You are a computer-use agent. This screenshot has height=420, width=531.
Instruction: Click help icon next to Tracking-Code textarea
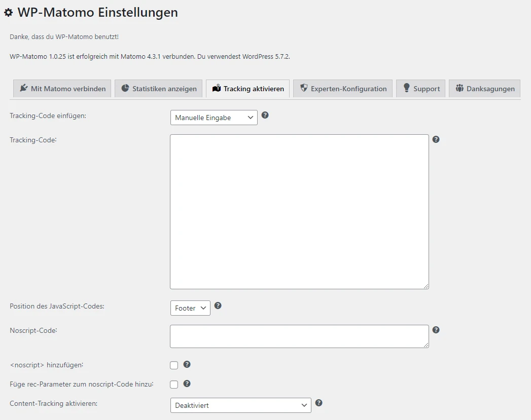(x=436, y=139)
